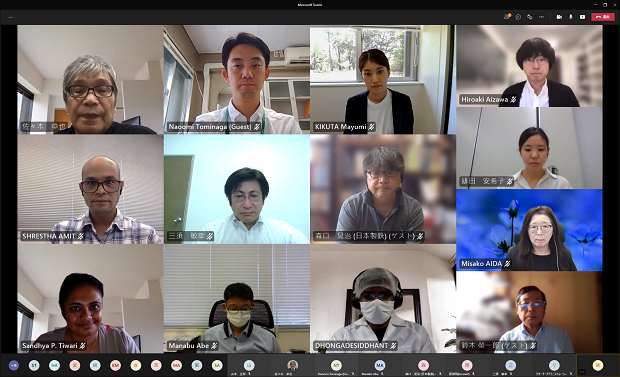Select the ST participant avatar
Image resolution: width=620 pixels, height=377 pixels.
34,366
